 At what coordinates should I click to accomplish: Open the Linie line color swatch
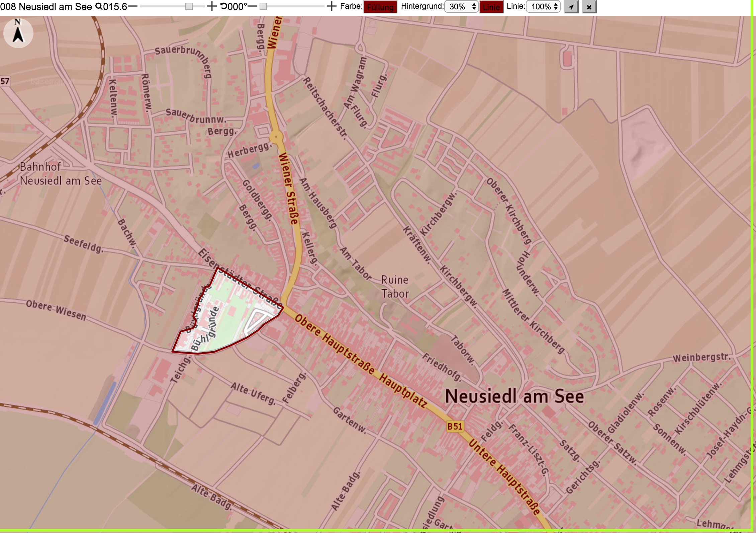(491, 7)
